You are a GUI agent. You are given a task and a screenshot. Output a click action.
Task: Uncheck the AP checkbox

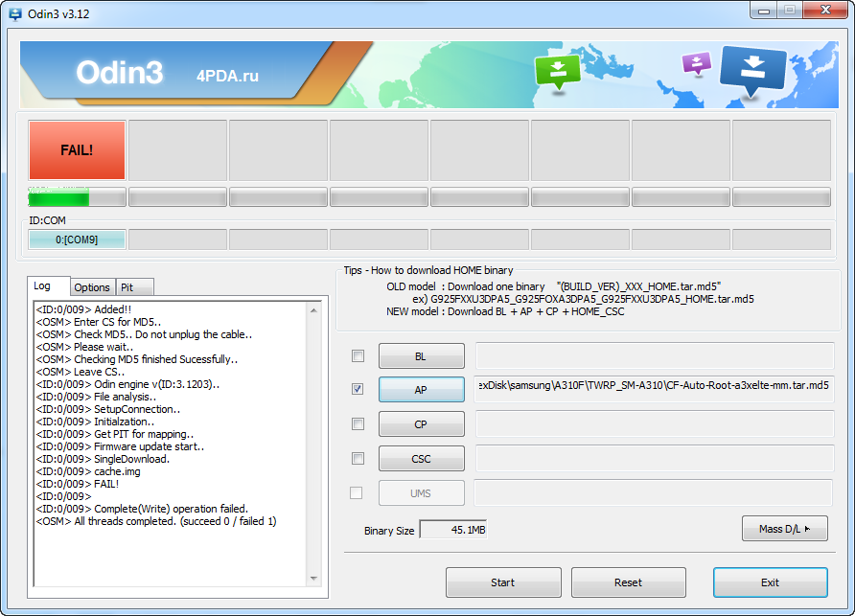pos(358,390)
